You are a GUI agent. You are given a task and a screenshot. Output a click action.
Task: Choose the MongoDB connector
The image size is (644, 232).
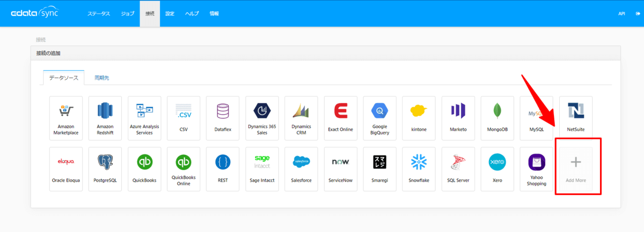pos(497,118)
